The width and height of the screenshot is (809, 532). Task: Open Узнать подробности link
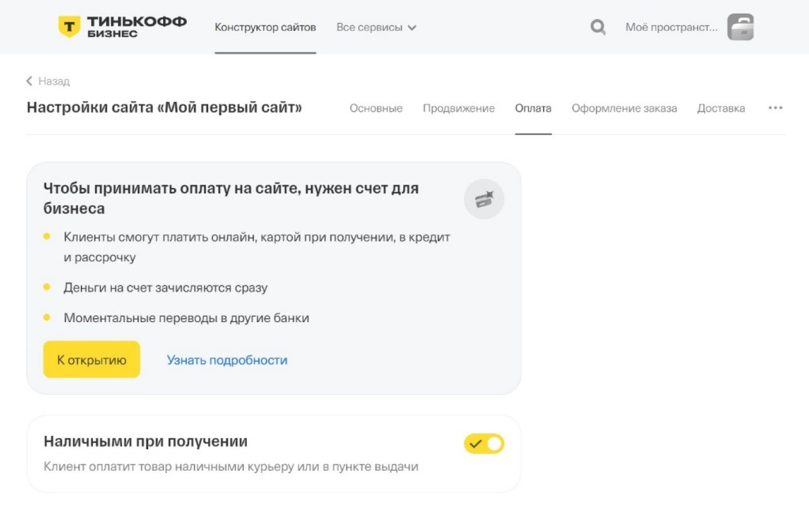pos(227,360)
